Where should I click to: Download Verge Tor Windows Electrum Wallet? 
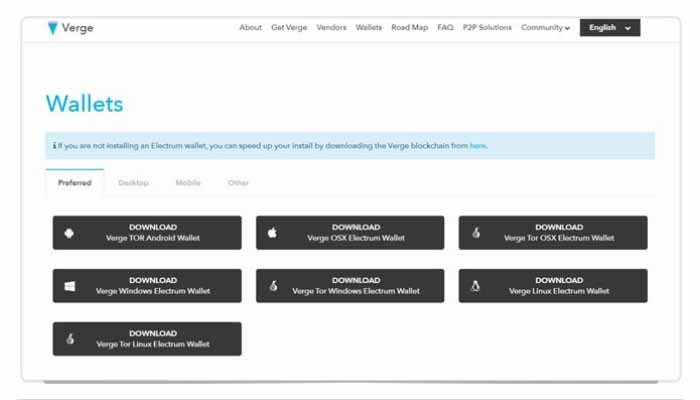(x=350, y=286)
